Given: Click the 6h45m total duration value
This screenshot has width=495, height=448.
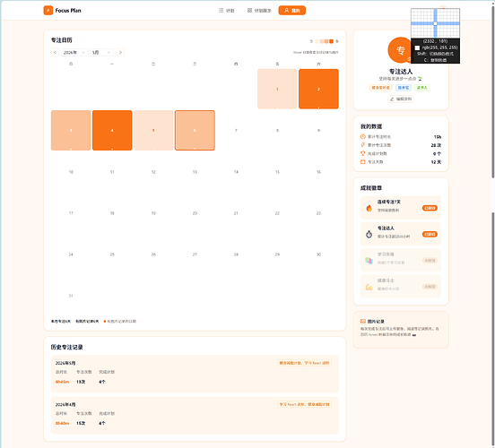Looking at the screenshot, I should click(62, 382).
